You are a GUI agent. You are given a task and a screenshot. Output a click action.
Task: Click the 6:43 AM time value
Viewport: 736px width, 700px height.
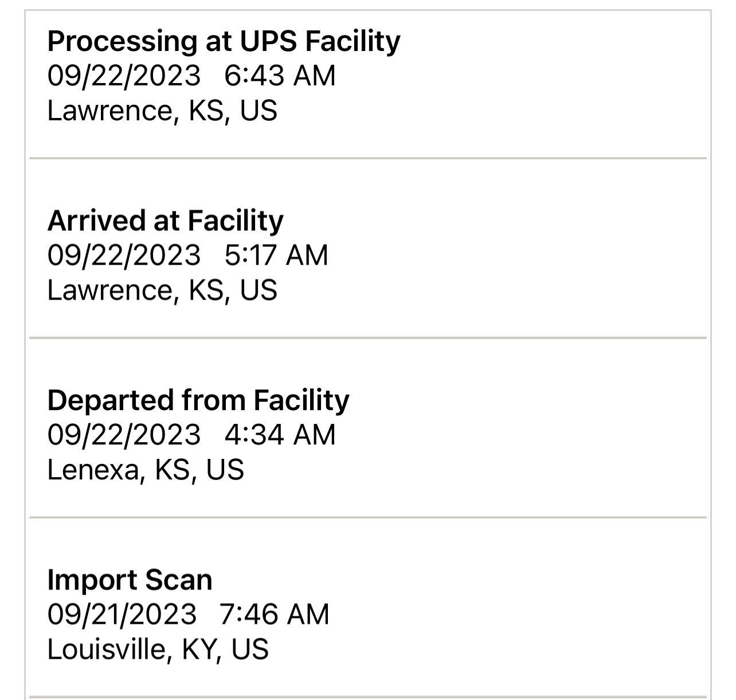point(280,76)
